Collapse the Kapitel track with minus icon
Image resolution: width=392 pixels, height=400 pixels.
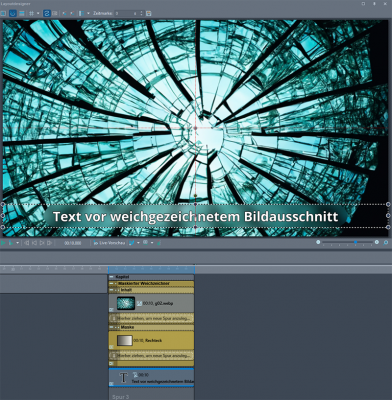click(111, 277)
